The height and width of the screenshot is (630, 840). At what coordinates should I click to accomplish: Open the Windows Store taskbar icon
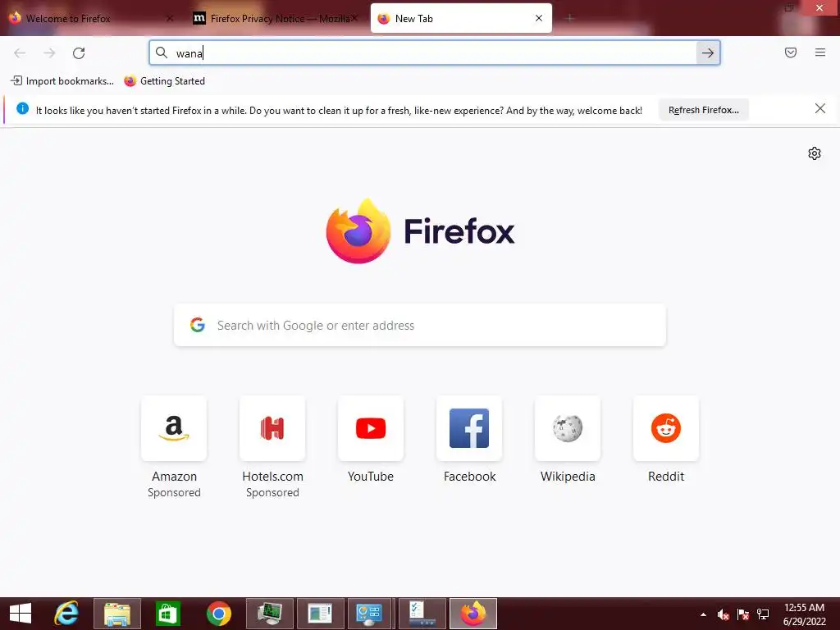167,614
